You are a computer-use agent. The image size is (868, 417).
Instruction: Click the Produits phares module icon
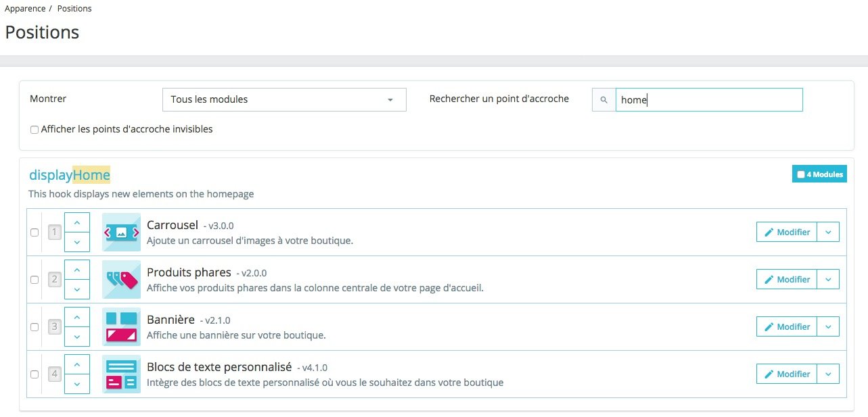121,279
